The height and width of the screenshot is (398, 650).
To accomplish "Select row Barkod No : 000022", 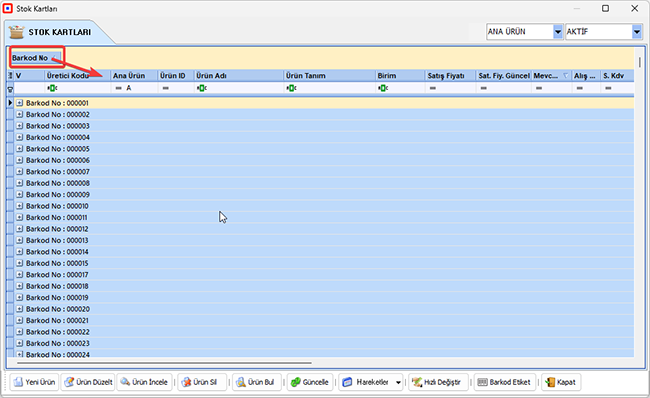I will point(324,332).
